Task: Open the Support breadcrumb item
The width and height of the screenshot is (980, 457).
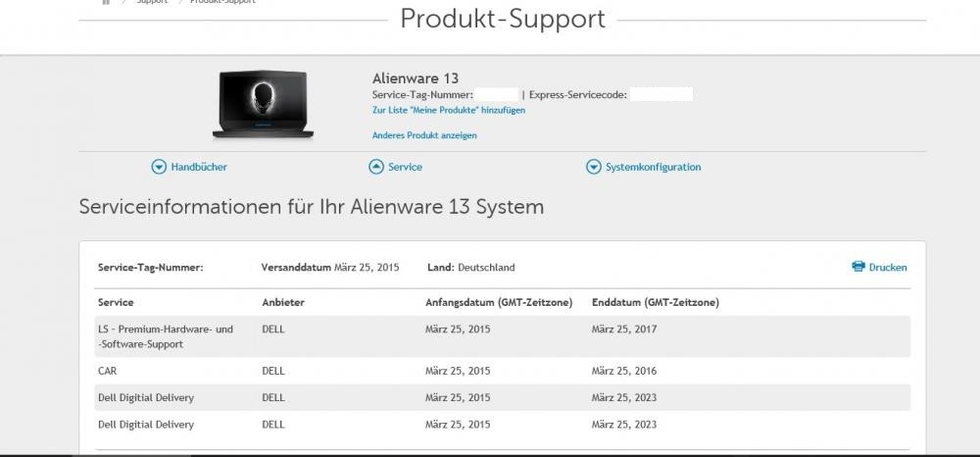Action: click(x=152, y=2)
